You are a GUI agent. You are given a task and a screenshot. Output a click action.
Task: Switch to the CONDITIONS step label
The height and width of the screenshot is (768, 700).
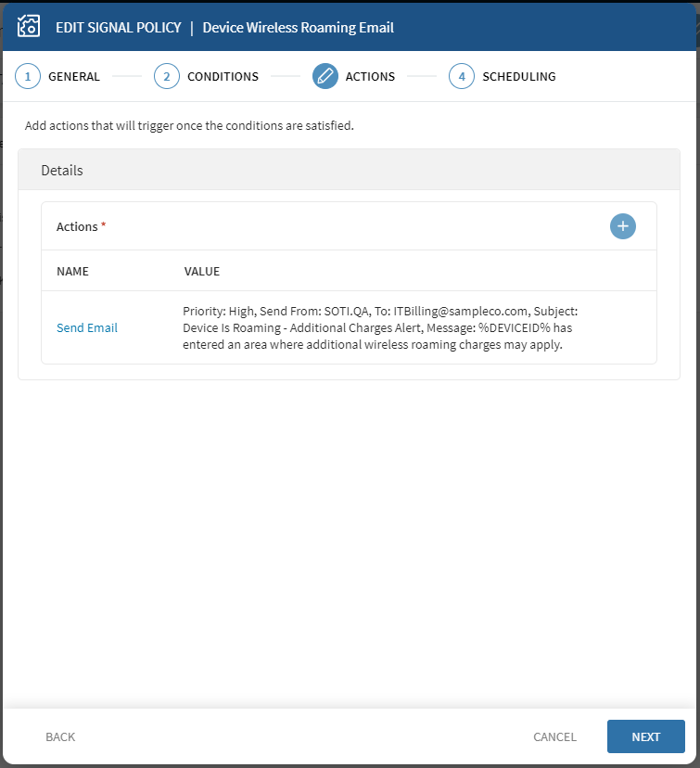pyautogui.click(x=223, y=77)
